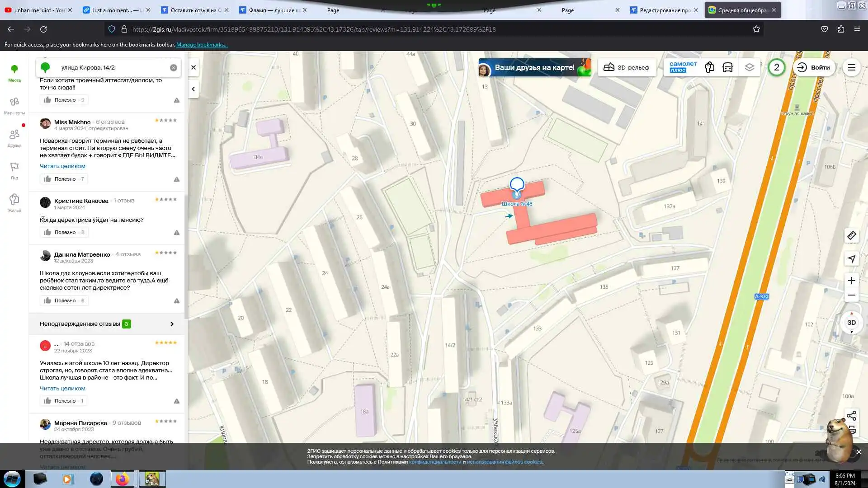Click Читать целиком under Miss Makhno review
Viewport: 868px width, 488px height.
coord(62,166)
